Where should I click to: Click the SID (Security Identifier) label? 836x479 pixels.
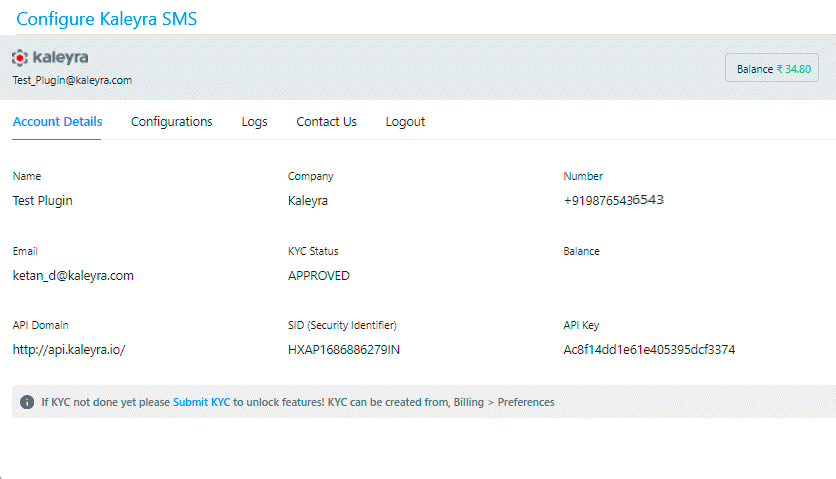pos(342,325)
